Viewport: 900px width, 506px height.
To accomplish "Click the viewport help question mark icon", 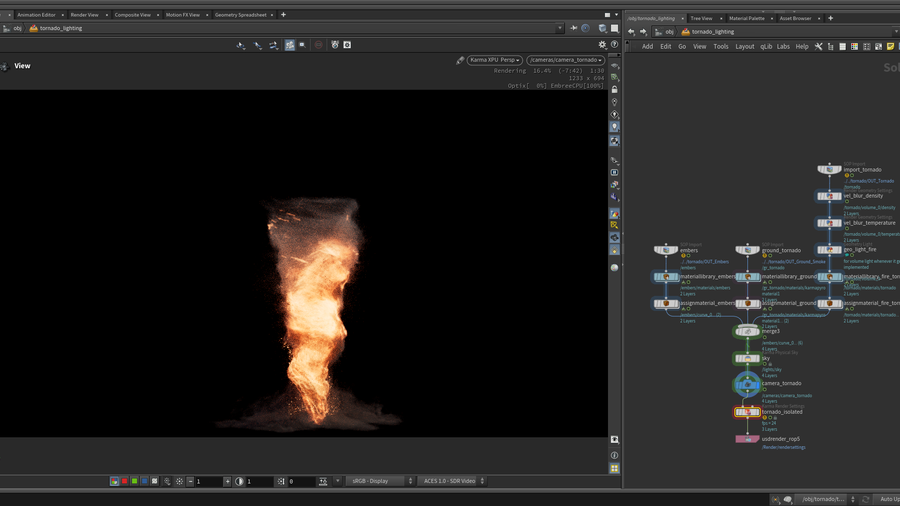I will 614,45.
